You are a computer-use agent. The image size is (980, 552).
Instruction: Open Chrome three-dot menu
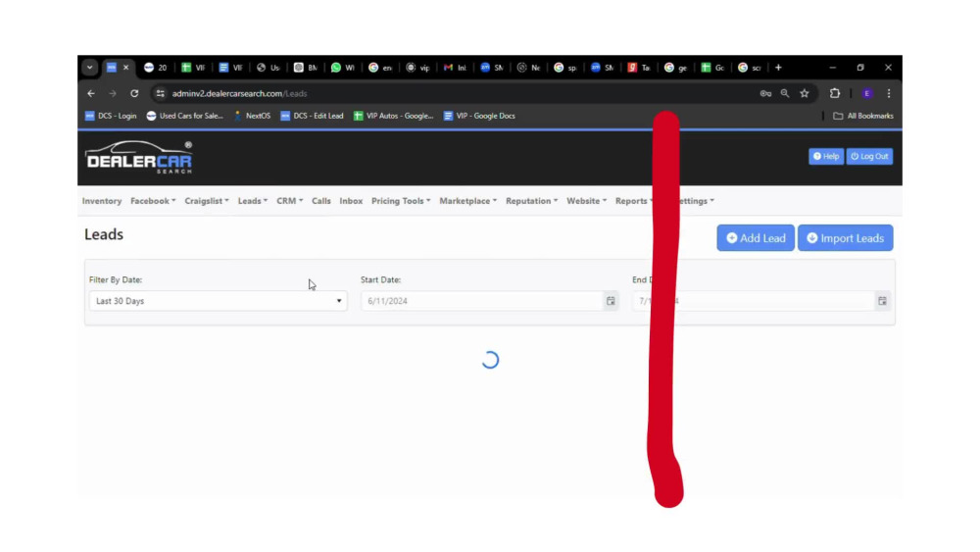(889, 94)
